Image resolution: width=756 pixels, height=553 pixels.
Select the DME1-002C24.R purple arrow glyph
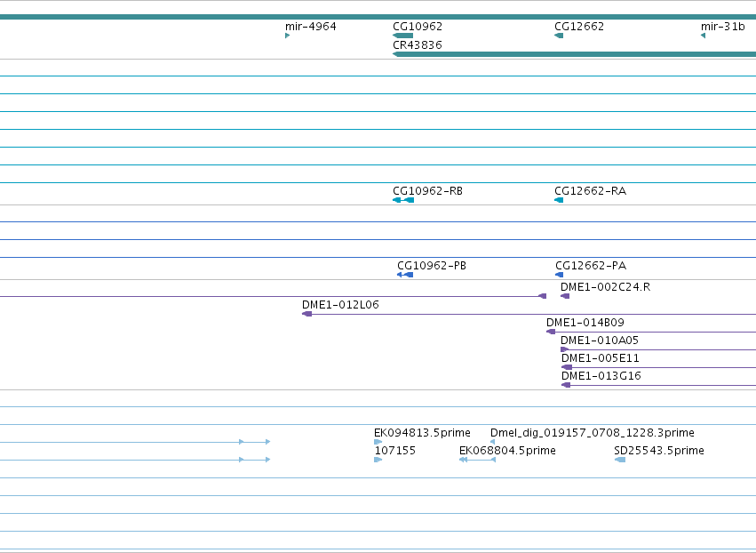pos(565,296)
